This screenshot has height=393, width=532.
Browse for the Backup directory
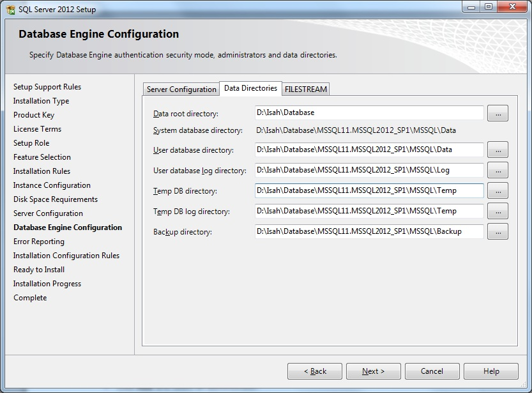tap(498, 231)
